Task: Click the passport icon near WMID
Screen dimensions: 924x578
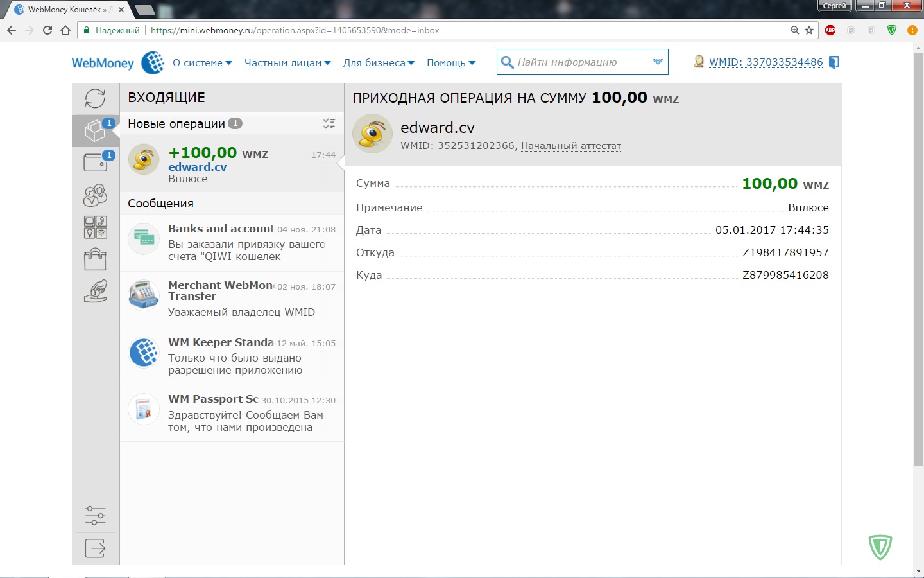Action: coord(699,62)
